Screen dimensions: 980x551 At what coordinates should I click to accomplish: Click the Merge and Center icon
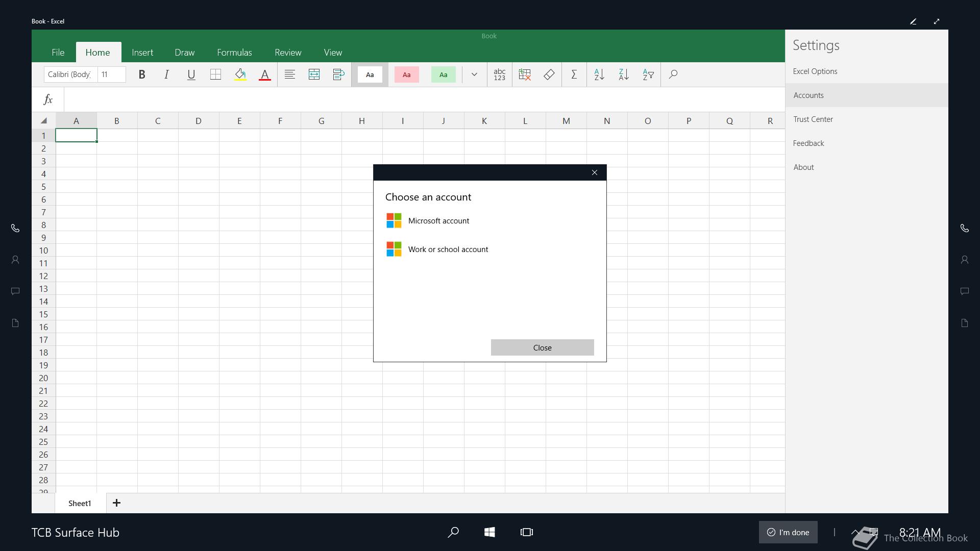pyautogui.click(x=314, y=74)
